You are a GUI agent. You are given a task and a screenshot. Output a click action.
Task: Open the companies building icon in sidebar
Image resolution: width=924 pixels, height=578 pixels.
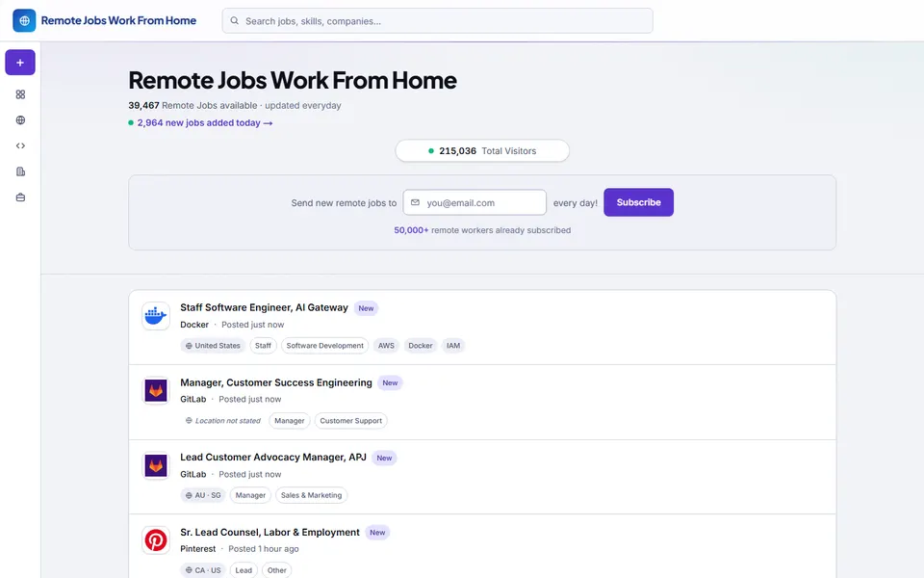pos(20,171)
